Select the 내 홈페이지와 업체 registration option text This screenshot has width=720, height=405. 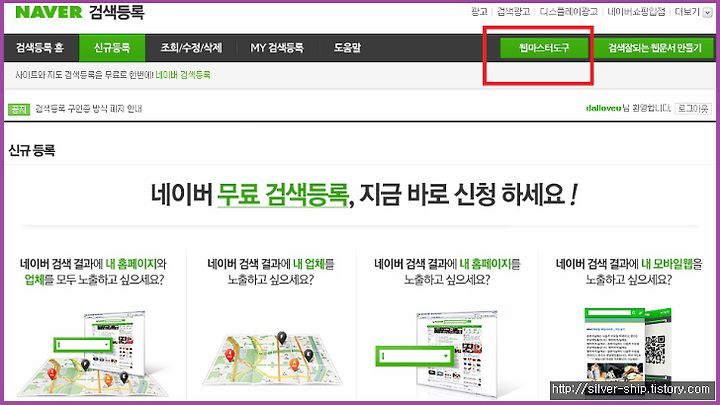[94, 272]
